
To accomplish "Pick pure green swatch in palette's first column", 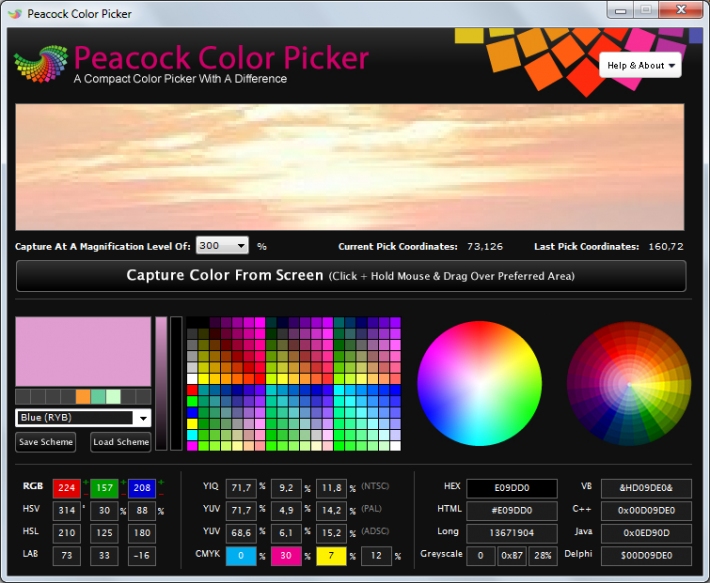I will point(192,401).
